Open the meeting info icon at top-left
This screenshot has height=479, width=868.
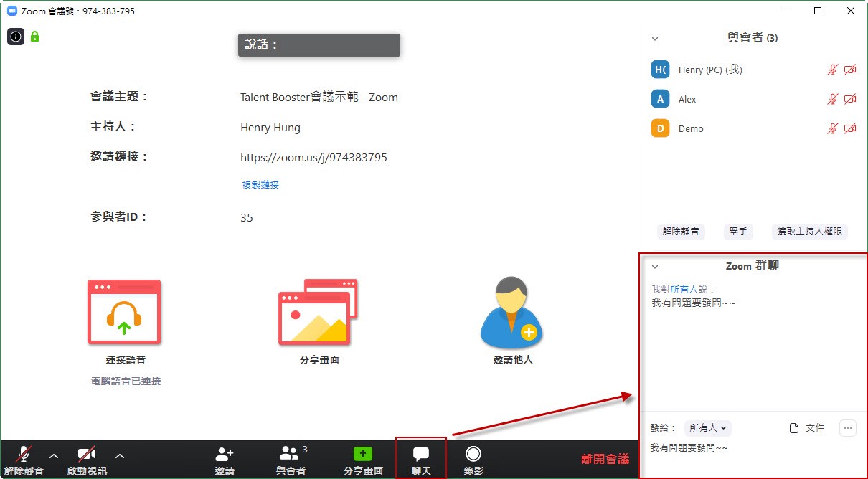16,36
